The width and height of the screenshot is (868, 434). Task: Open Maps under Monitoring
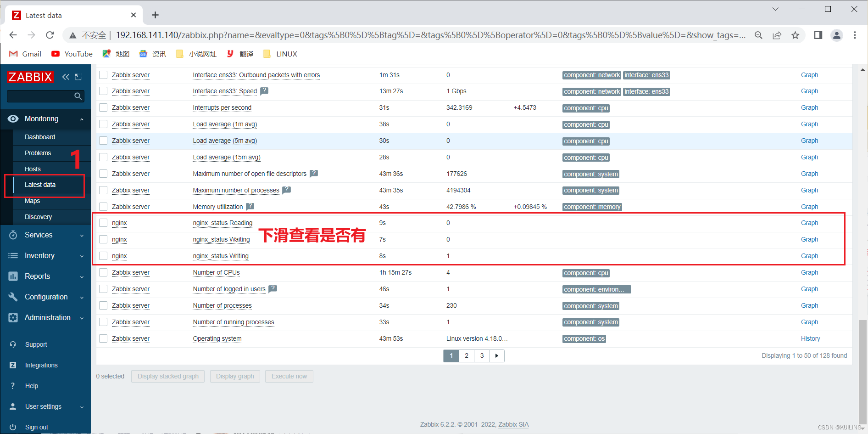(x=32, y=201)
